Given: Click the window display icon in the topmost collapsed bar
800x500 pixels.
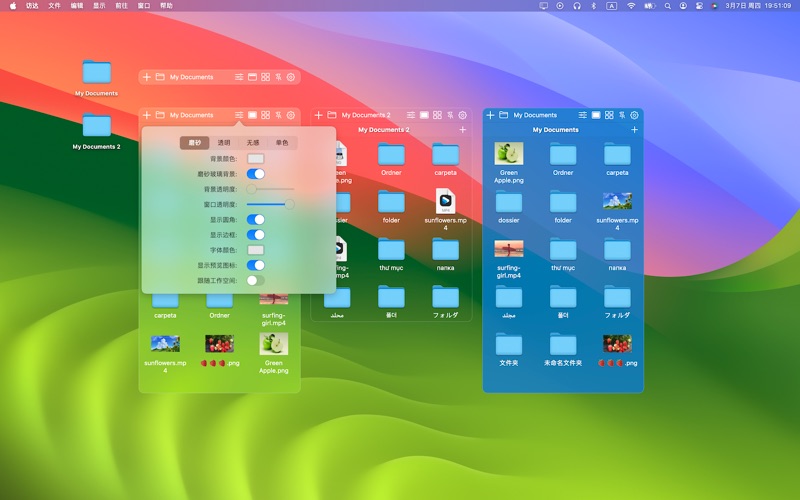Looking at the screenshot, I should coord(253,77).
